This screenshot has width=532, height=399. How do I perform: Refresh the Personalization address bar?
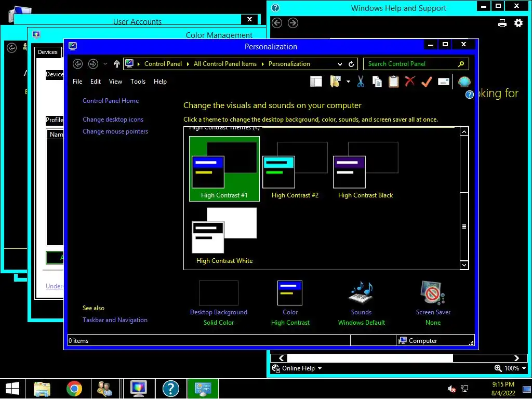tap(351, 64)
